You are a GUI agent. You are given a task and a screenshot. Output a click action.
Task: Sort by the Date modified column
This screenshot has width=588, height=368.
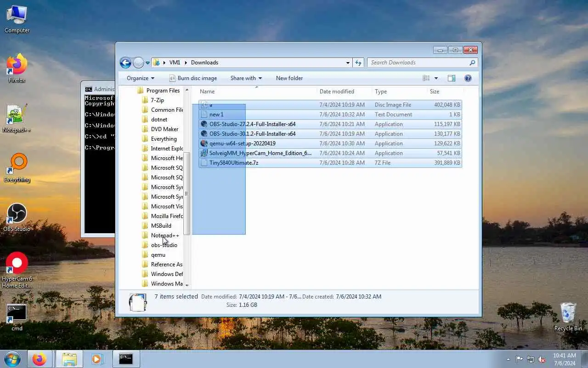coord(345,92)
